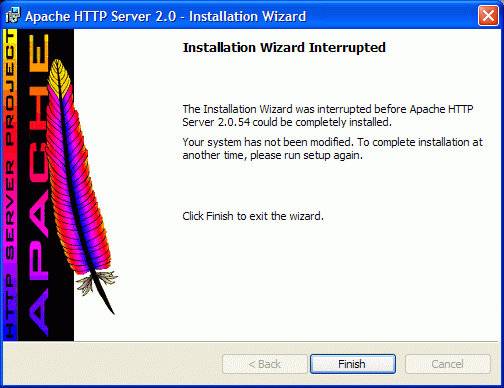Click the disabled Cancel button
Screen dimensions: 504x388
click(x=448, y=364)
